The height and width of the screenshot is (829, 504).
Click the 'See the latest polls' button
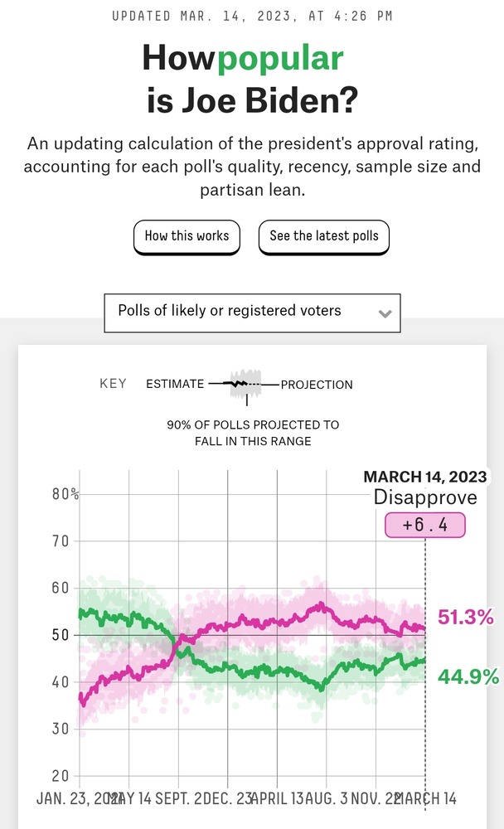coord(323,236)
